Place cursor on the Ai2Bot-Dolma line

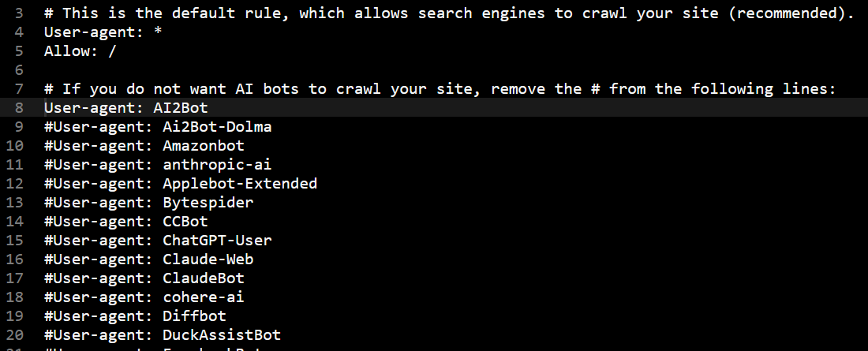(x=158, y=127)
